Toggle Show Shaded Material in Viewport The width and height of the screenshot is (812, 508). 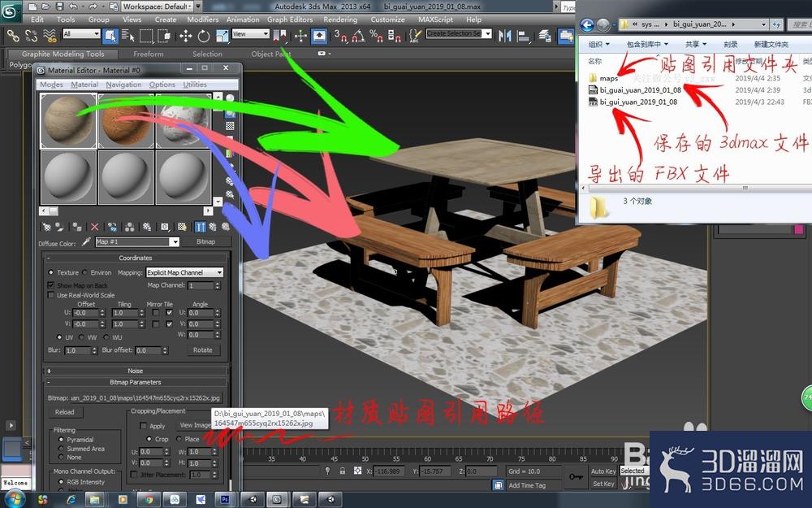182,227
